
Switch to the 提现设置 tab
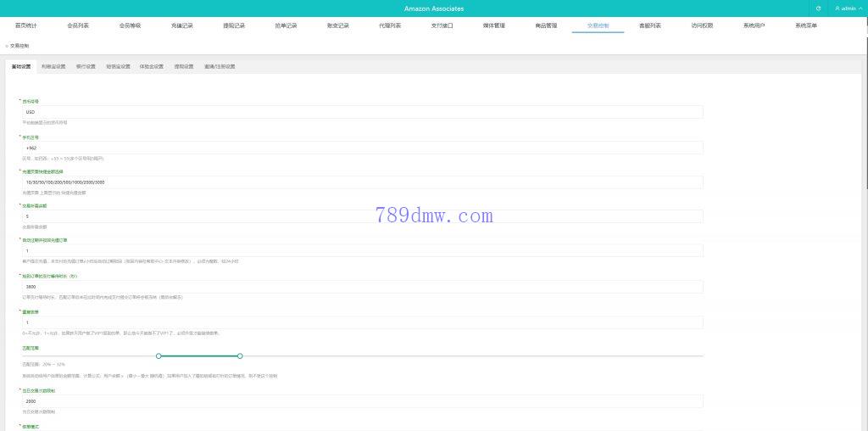pyautogui.click(x=183, y=66)
